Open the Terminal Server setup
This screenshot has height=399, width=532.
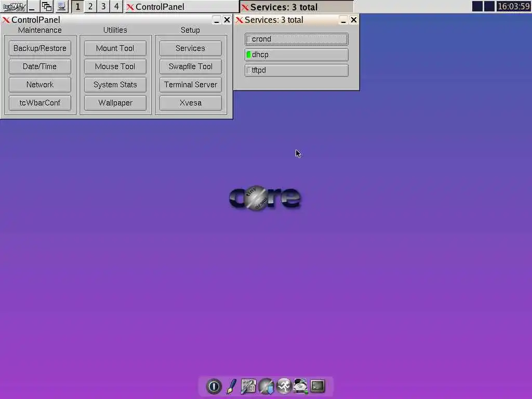coord(190,85)
